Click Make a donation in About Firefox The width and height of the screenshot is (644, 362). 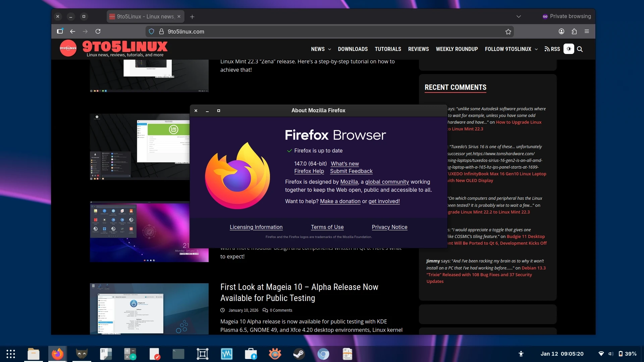coord(340,201)
